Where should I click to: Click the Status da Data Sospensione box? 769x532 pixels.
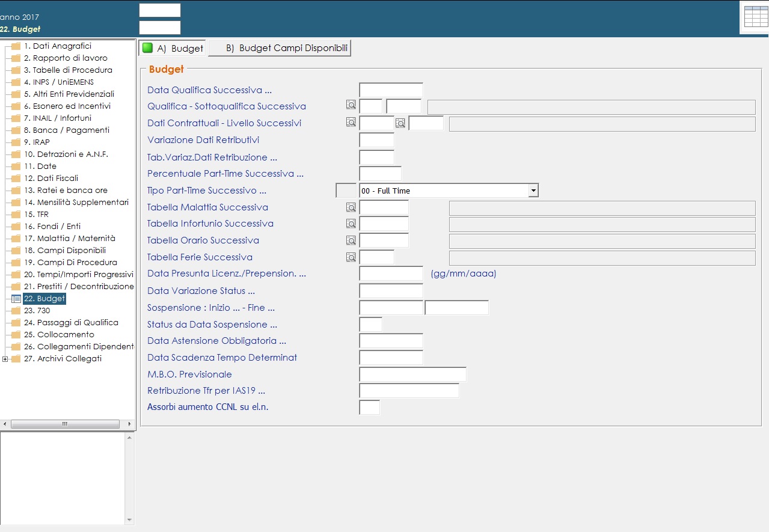tap(370, 325)
